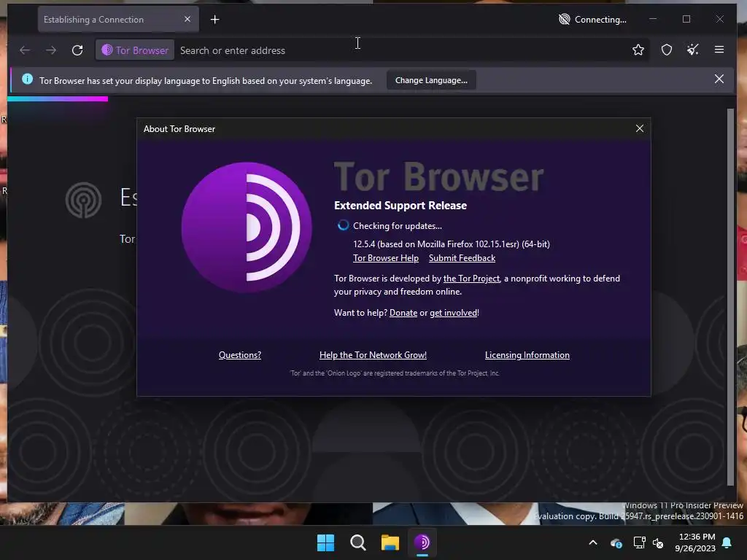Close the About Tor Browser dialog

pos(639,128)
